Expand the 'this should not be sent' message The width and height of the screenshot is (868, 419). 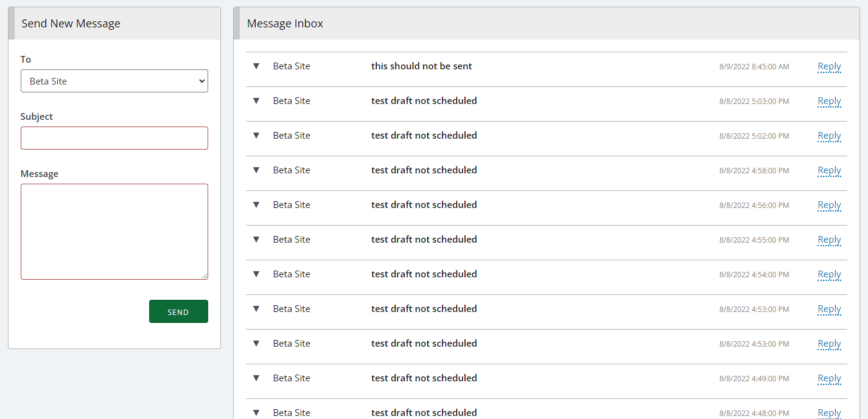[256, 66]
